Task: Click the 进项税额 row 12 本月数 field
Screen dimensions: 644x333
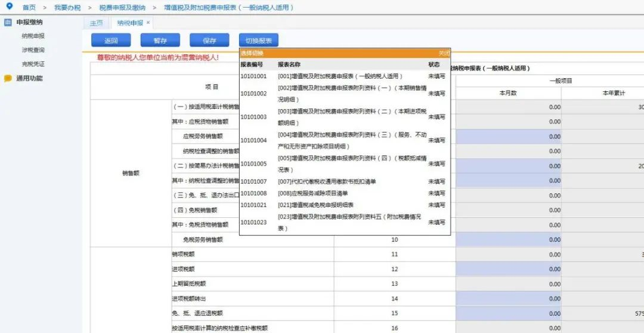Action: point(509,269)
